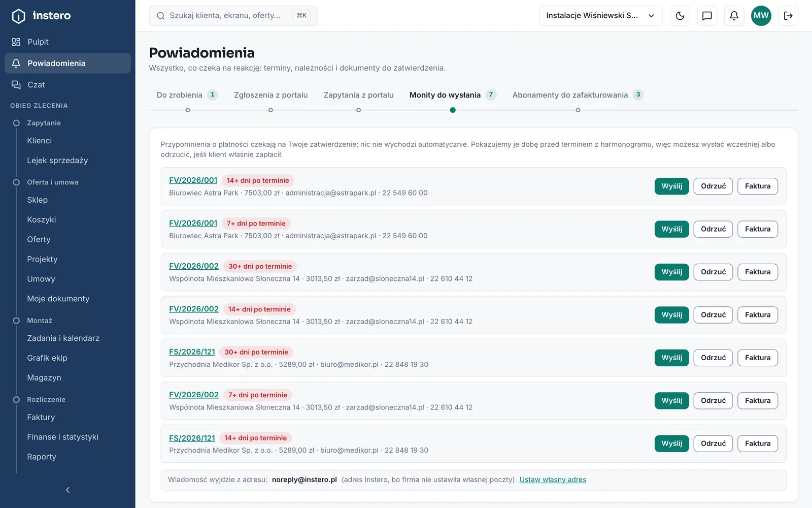Open invoice link FS/2026/121 30+ dni row
This screenshot has height=508, width=812.
tap(192, 352)
